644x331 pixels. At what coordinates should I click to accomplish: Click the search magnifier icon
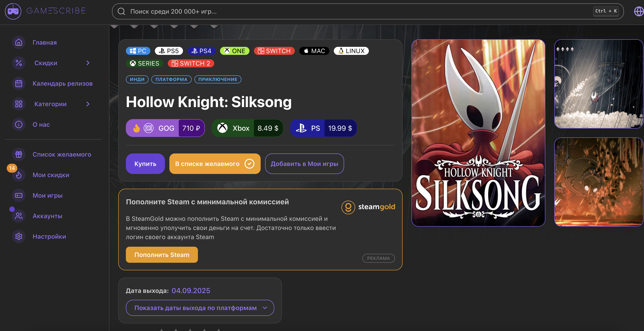pos(121,11)
